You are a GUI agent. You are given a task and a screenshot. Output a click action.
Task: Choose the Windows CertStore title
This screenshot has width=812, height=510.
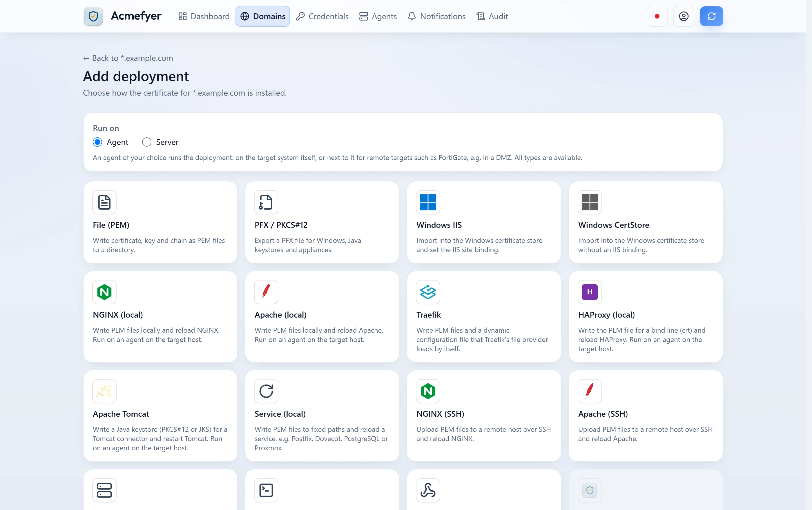(613, 225)
